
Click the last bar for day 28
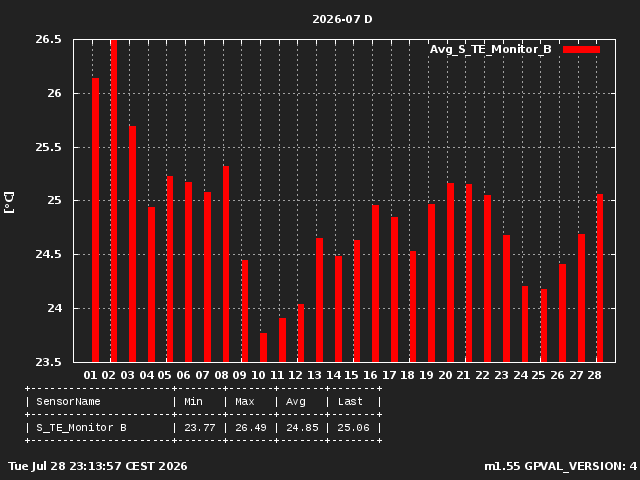600,278
